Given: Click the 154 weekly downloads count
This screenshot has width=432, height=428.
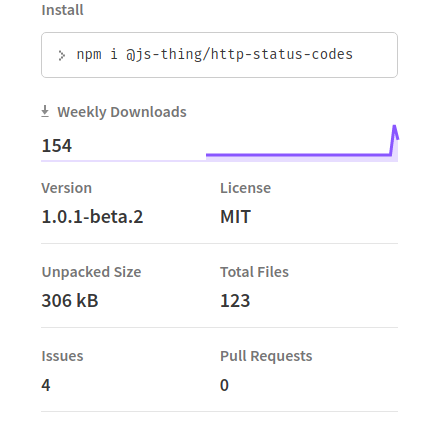Looking at the screenshot, I should pos(57,146).
